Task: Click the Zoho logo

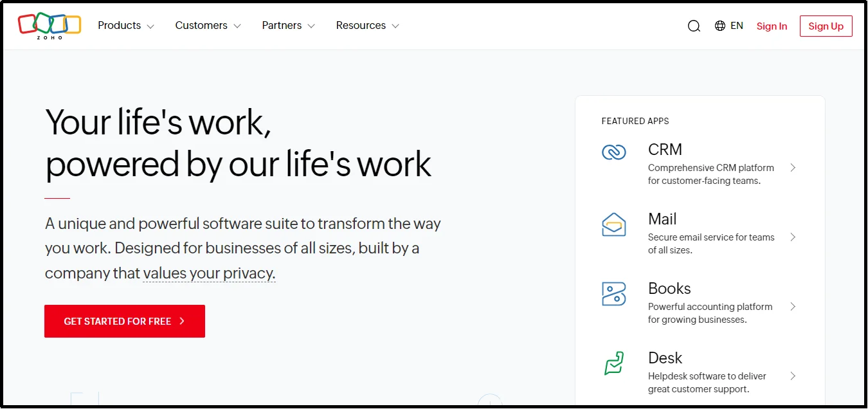Action: click(x=50, y=26)
